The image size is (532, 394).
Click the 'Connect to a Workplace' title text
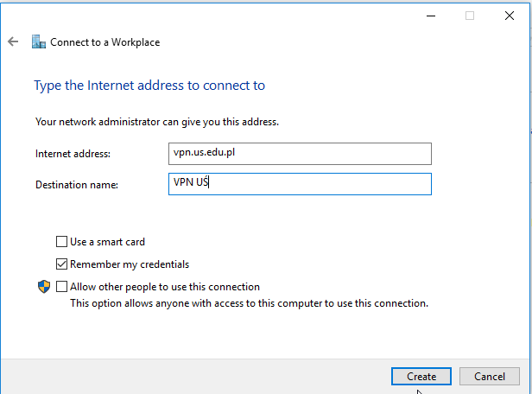coord(104,42)
